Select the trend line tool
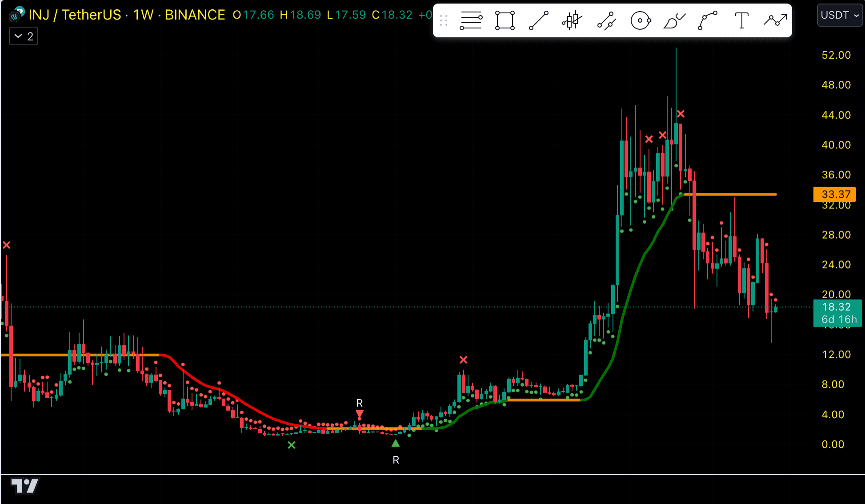The height and width of the screenshot is (504, 865). 539,20
